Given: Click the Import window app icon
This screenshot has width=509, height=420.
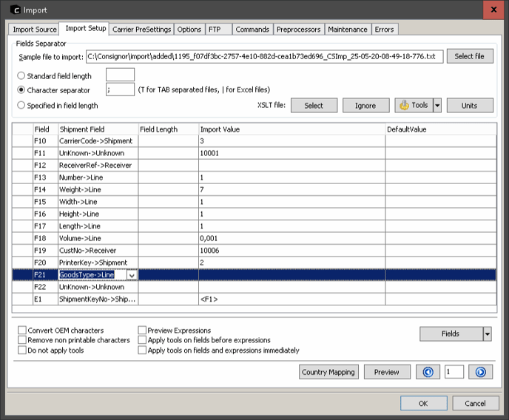Looking at the screenshot, I should coord(16,10).
